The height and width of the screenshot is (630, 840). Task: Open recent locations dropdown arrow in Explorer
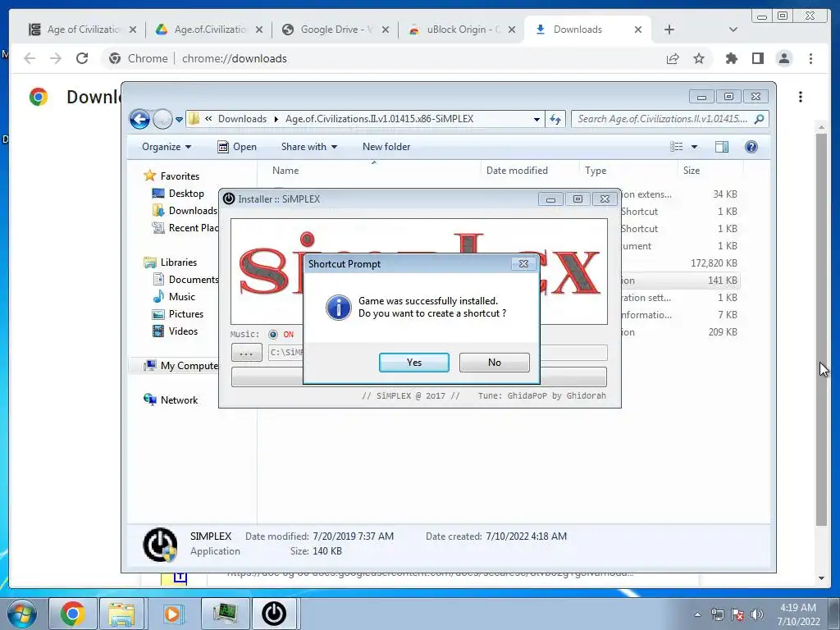[179, 120]
